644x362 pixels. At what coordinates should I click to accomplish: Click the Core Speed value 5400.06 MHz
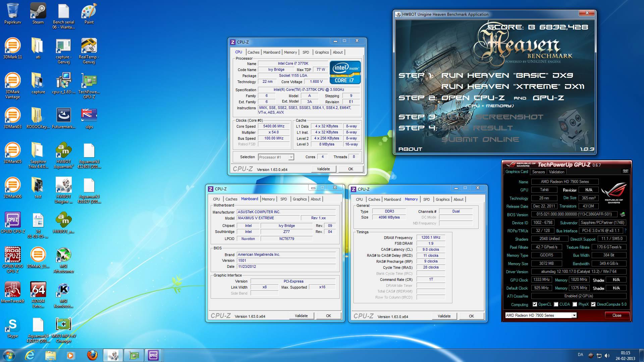pos(274,126)
